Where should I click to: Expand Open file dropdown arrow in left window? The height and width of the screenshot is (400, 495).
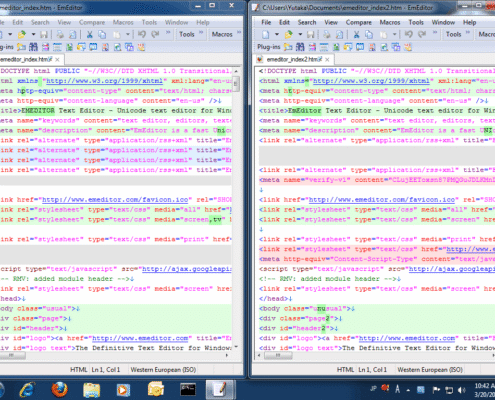point(33,34)
